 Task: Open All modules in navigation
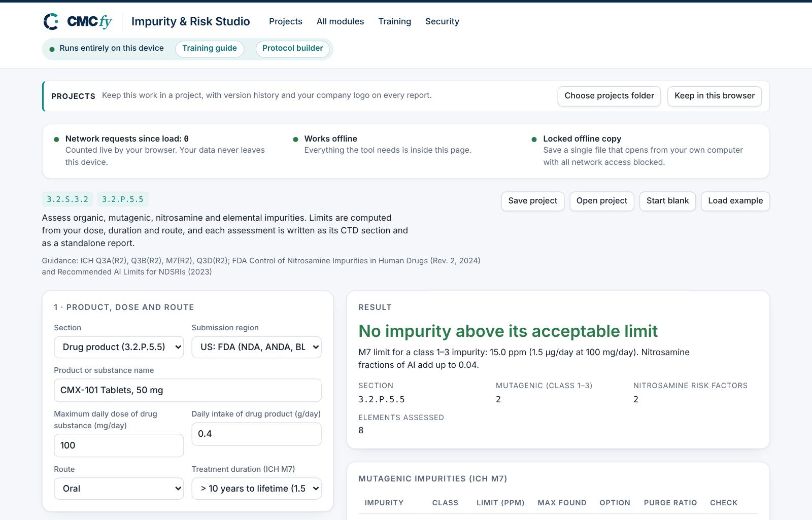(x=340, y=21)
